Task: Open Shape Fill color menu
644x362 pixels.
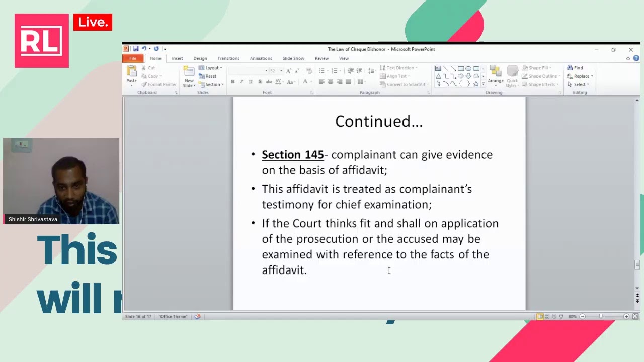Action: (536, 68)
